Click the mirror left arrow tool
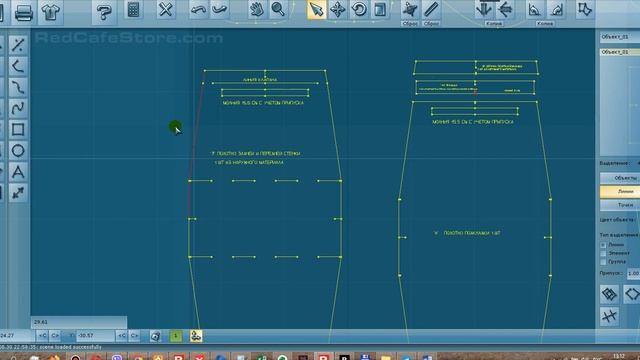This screenshot has height=360, width=640. tap(505, 9)
